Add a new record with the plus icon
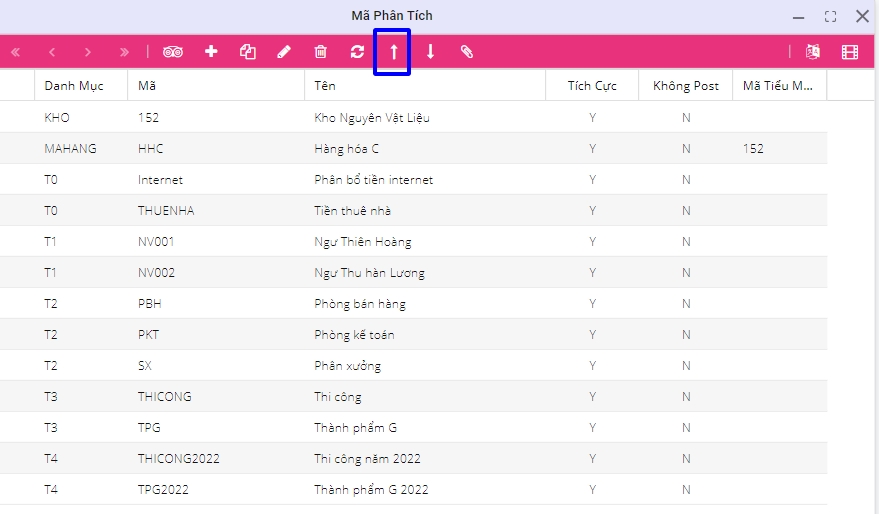Image resolution: width=879 pixels, height=514 pixels. pyautogui.click(x=211, y=52)
